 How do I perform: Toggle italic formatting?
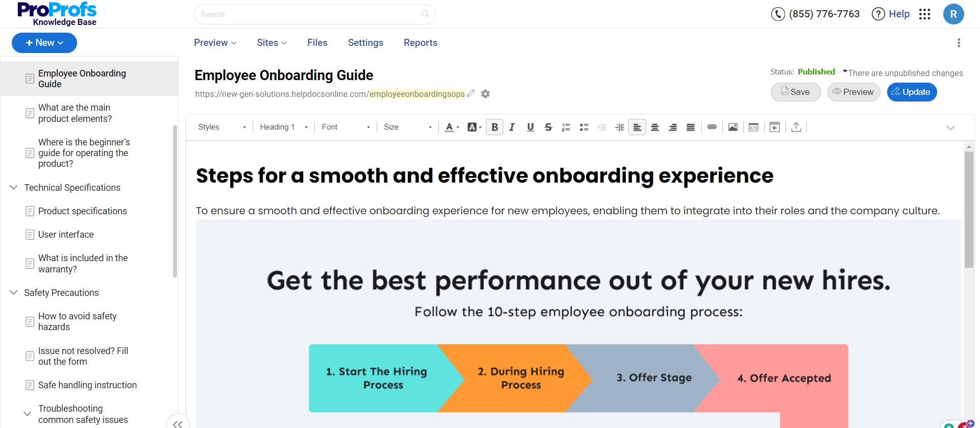512,127
